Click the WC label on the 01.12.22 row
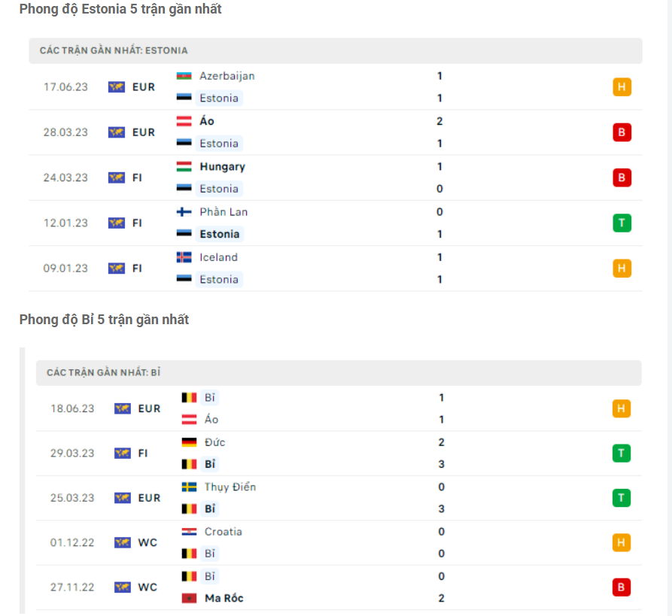672x616 pixels. [147, 542]
